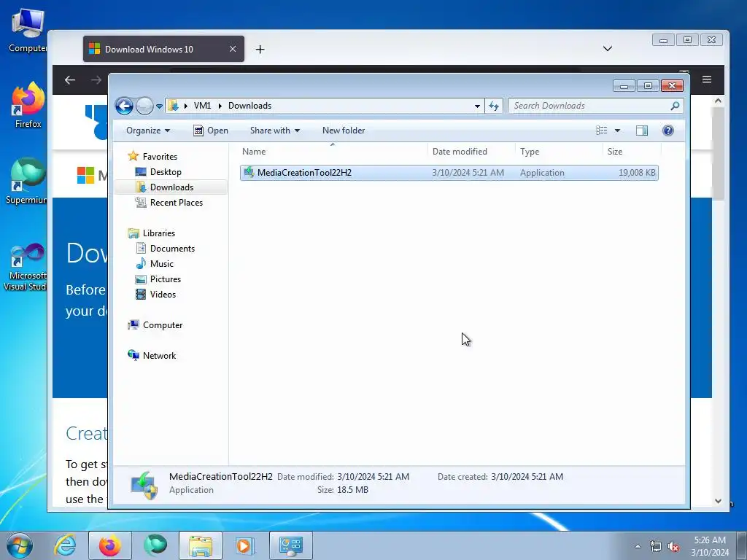The height and width of the screenshot is (560, 747).
Task: Click the folder icon in the address bar
Action: (x=174, y=106)
